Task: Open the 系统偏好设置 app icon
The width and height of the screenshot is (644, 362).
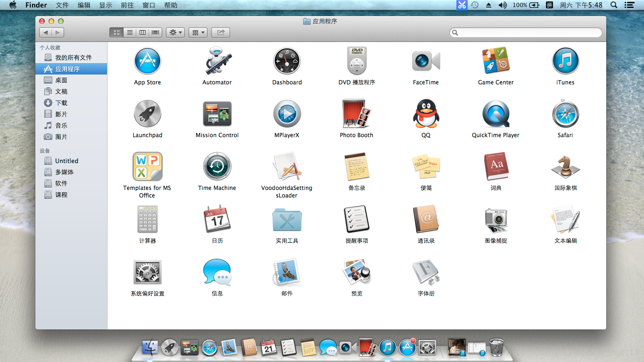Action: 147,272
